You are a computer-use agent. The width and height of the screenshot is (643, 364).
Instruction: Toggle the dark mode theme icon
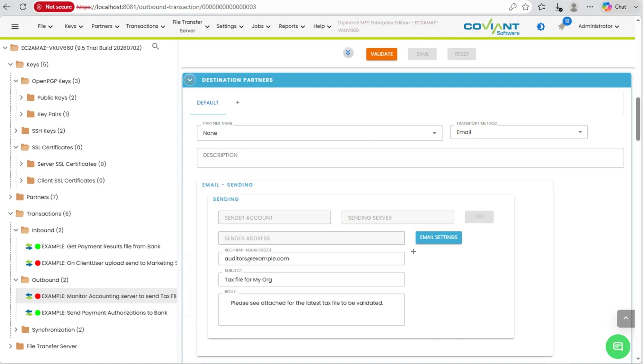tap(541, 26)
